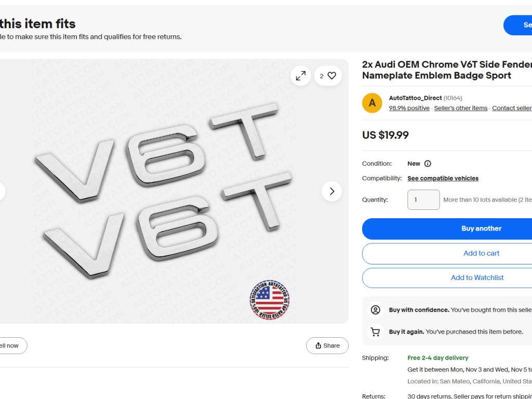
Task: Click the Buy it again cart icon
Action: (375, 331)
